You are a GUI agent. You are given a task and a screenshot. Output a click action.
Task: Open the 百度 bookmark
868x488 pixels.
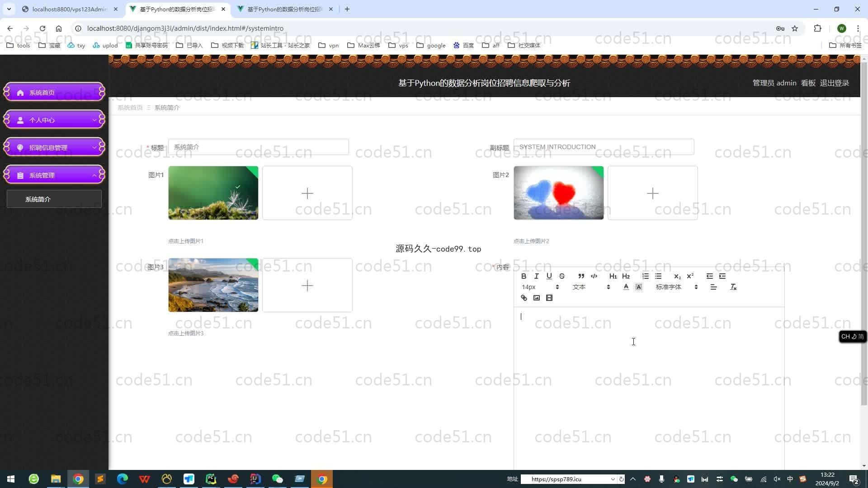tap(463, 45)
